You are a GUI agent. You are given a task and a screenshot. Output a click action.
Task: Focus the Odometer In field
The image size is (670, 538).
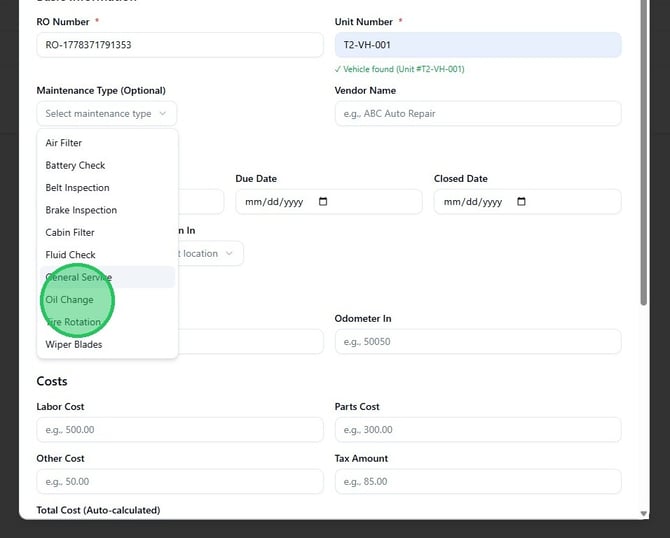tap(478, 341)
